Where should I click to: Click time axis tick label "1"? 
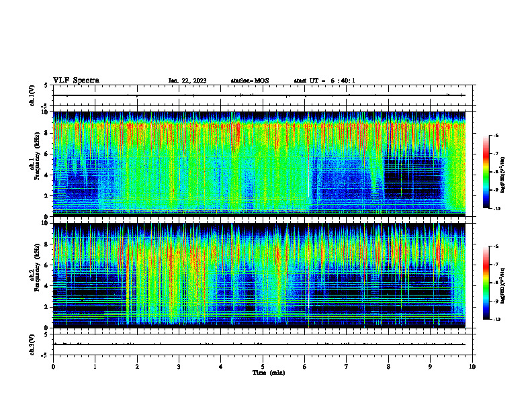click(x=95, y=367)
